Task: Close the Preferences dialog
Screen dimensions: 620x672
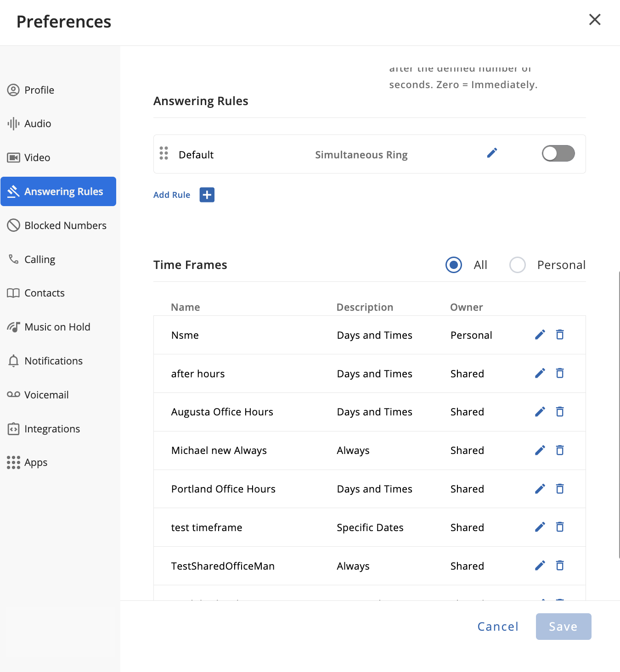Action: [x=595, y=20]
